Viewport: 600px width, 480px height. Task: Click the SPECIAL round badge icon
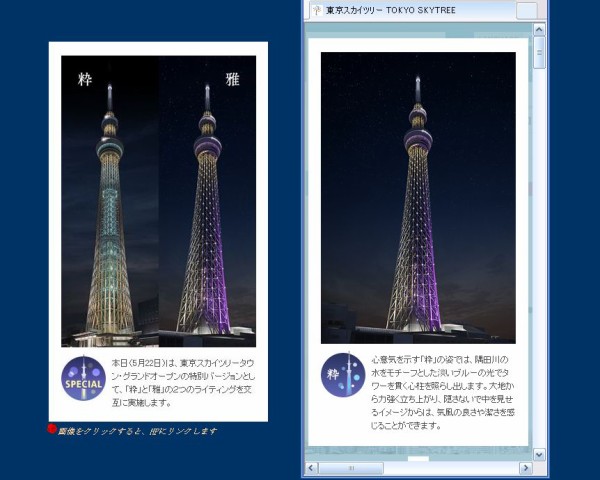83,378
